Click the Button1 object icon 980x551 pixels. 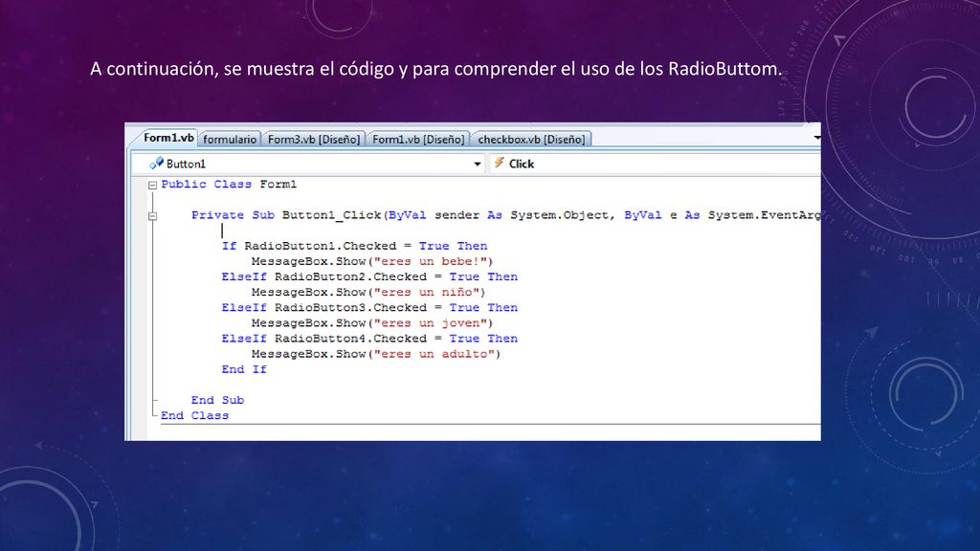pyautogui.click(x=156, y=163)
